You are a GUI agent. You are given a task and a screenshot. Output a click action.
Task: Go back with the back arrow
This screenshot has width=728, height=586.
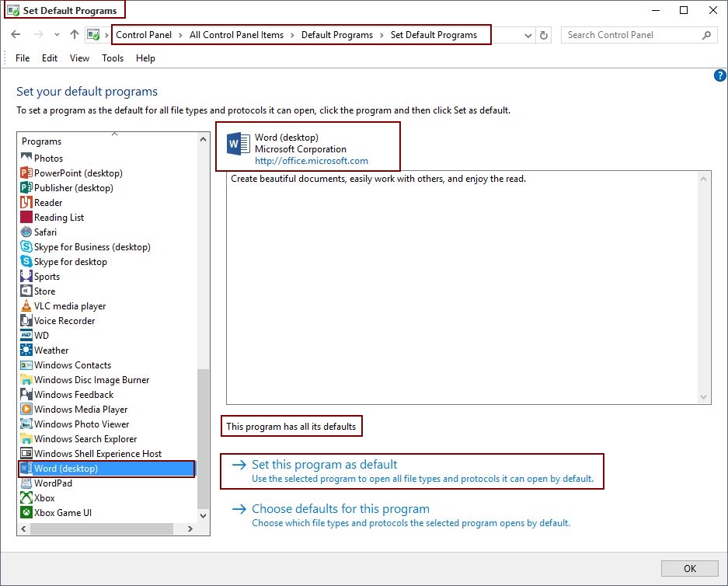point(16,34)
